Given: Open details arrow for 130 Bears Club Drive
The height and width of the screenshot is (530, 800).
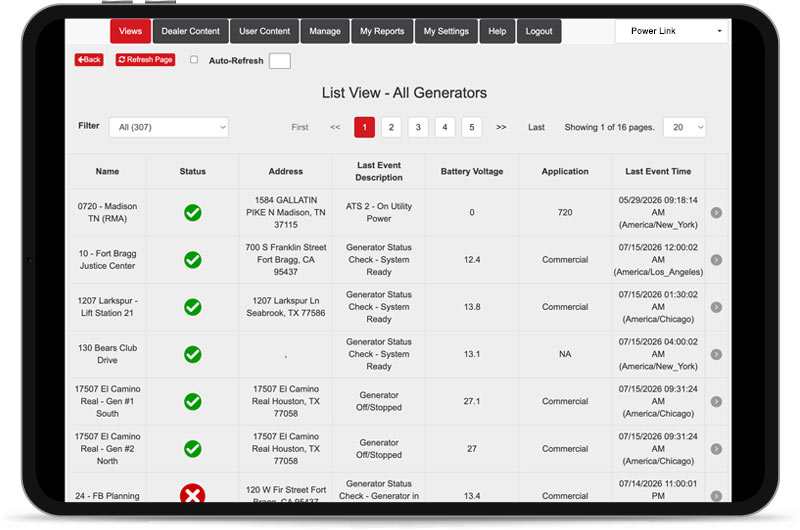Looking at the screenshot, I should pyautogui.click(x=716, y=354).
